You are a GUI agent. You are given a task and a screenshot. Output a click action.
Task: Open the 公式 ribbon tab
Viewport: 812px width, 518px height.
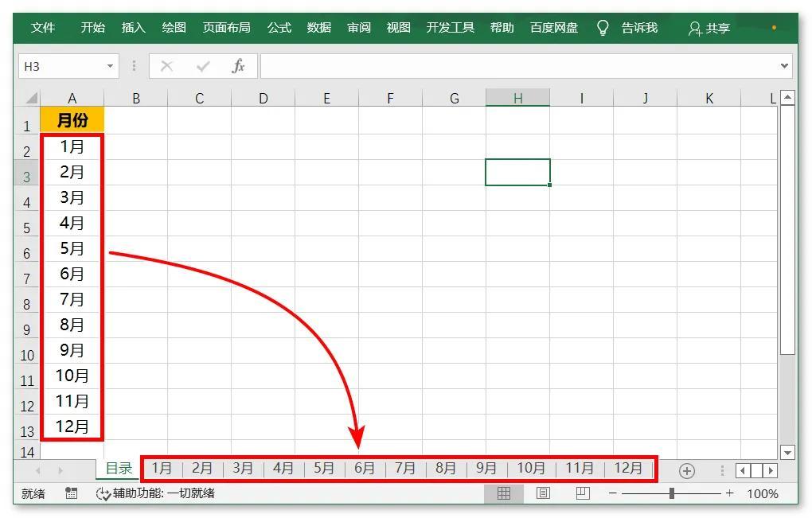279,28
